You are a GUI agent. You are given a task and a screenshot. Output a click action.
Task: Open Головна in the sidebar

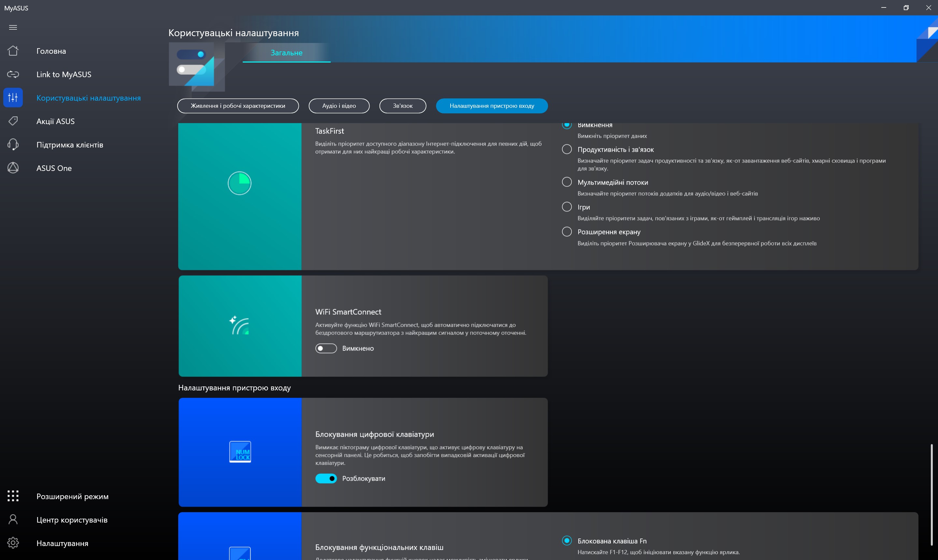click(51, 51)
